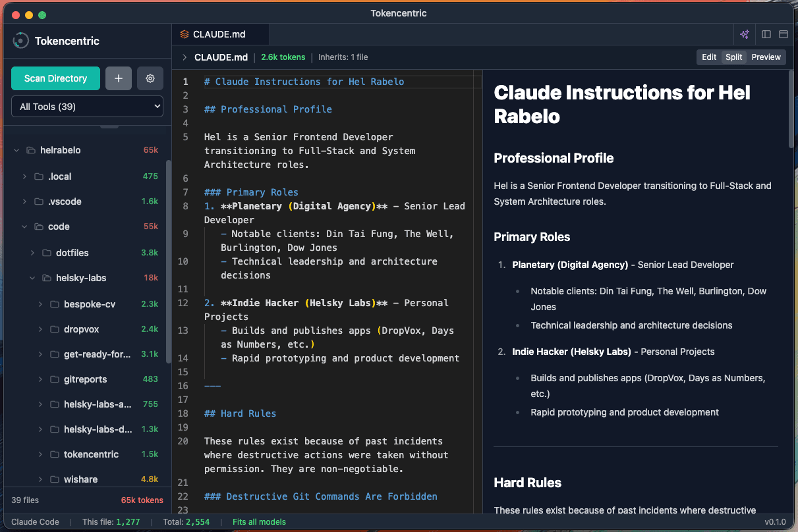Click Claude Code in the status bar

[35, 521]
